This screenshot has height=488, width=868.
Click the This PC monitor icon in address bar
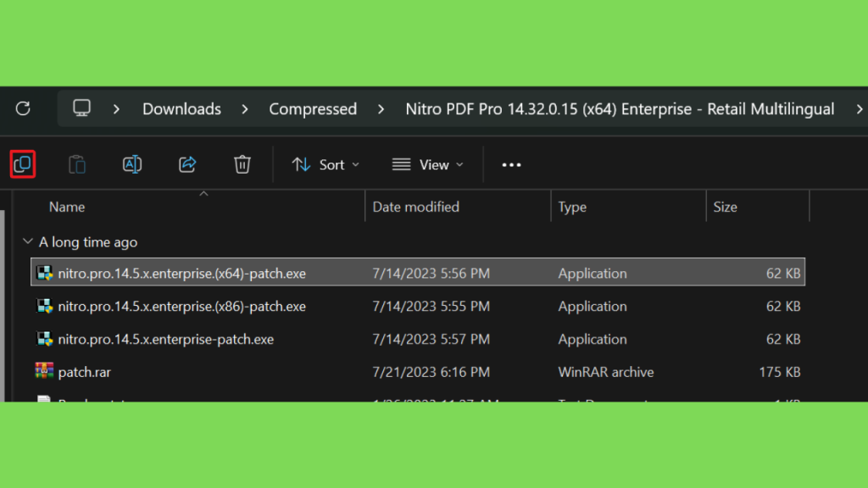pyautogui.click(x=81, y=108)
